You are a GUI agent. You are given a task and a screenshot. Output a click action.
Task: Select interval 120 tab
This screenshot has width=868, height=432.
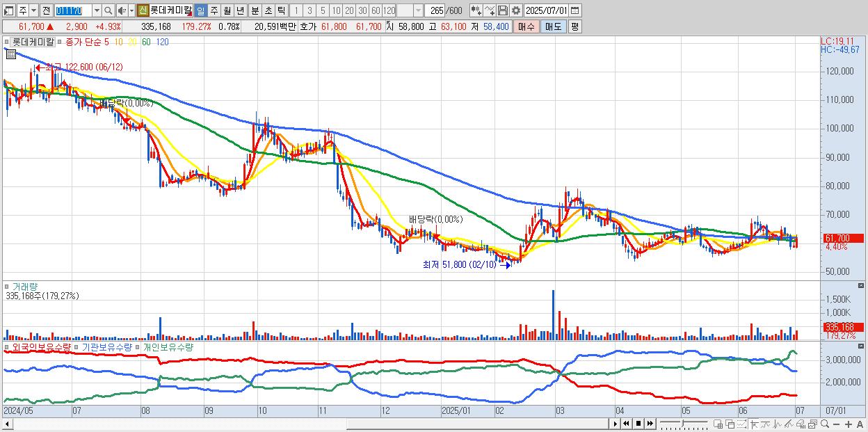click(x=389, y=10)
